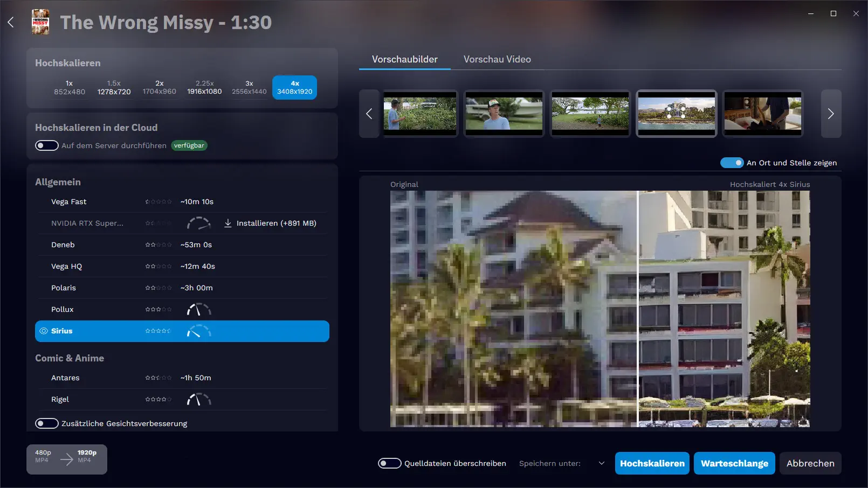Show previous preview thumbnails with left chevron
The image size is (868, 488).
pyautogui.click(x=369, y=114)
